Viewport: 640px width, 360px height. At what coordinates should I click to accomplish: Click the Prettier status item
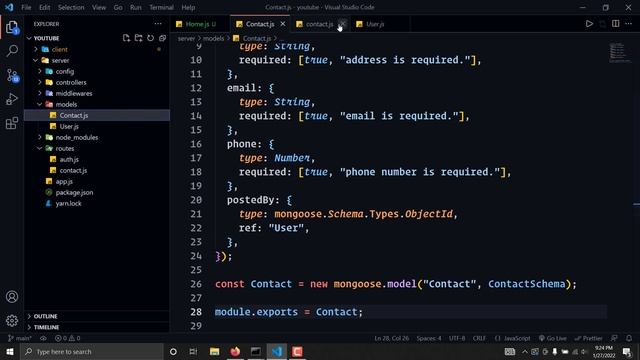[589, 338]
